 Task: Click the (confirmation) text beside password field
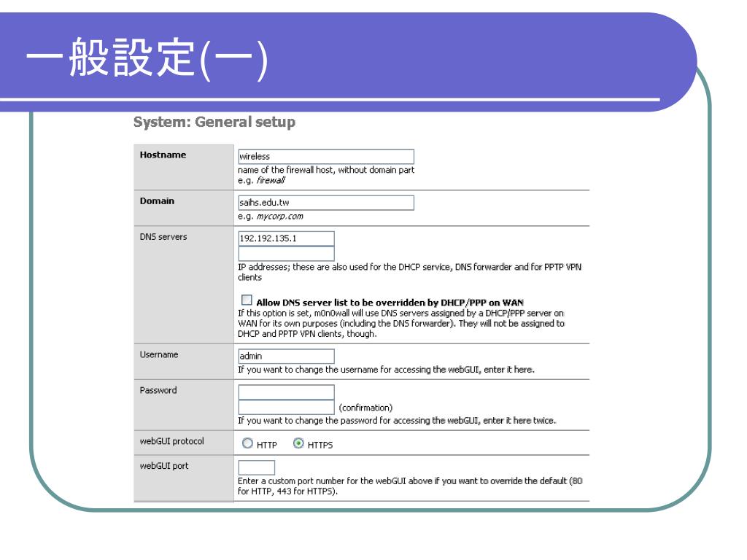366,408
